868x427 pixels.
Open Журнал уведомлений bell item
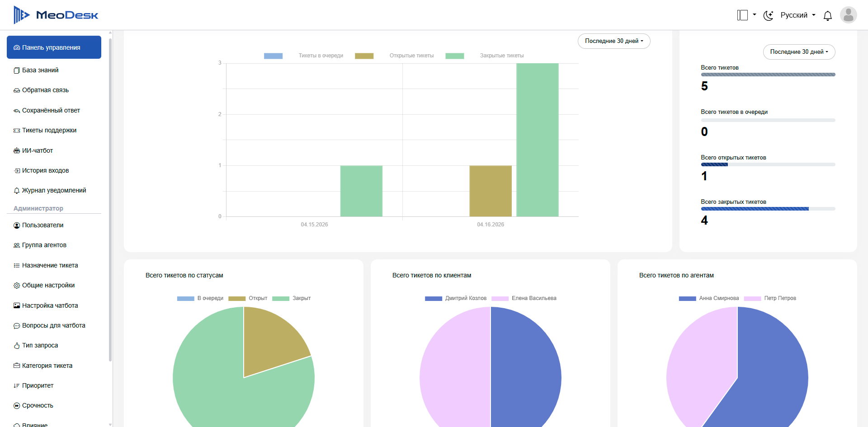point(54,190)
